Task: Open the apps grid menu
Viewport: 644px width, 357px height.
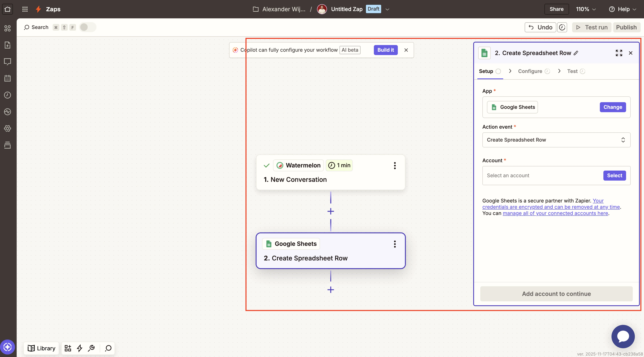Action: coord(25,9)
